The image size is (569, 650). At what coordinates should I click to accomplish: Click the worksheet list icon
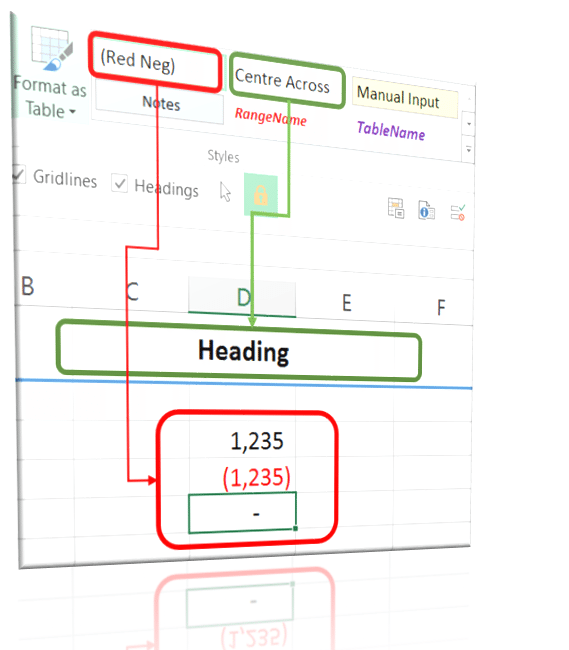click(x=396, y=208)
